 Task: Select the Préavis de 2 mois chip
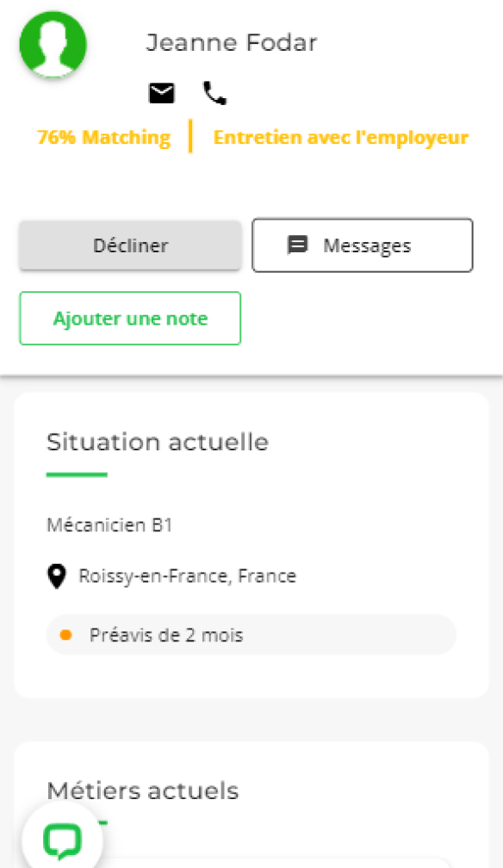tap(250, 635)
